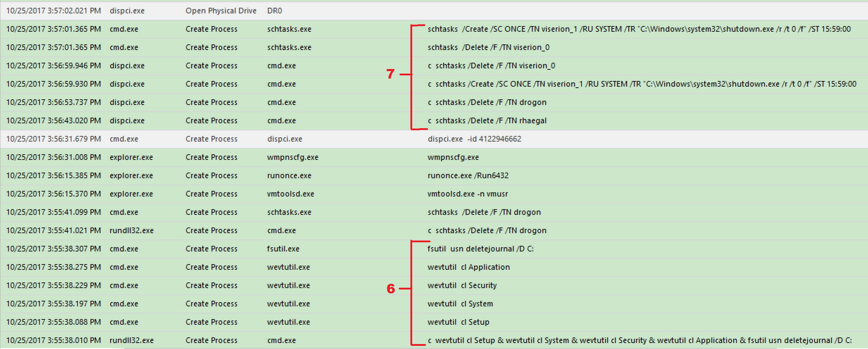This screenshot has width=868, height=349.
Task: Click the wevtutil cl System entry
Action: (x=460, y=304)
